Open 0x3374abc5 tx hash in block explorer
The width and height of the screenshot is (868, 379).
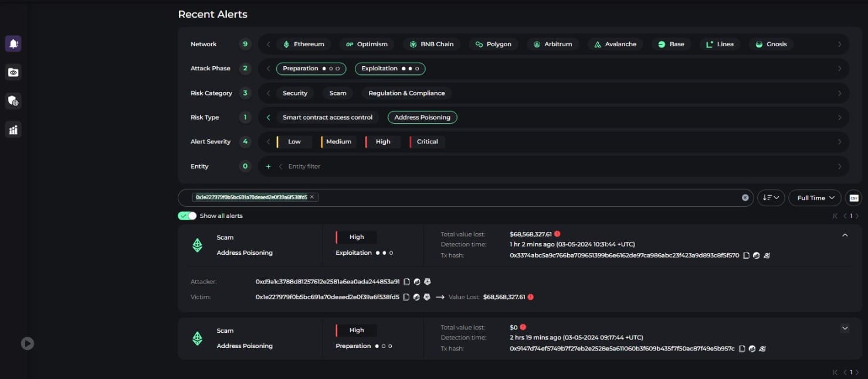[757, 255]
